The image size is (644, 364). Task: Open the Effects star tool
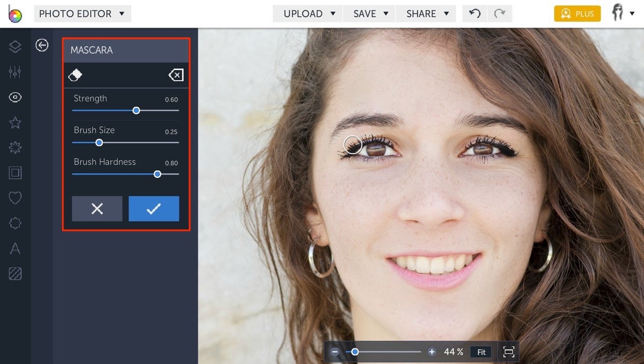15,122
